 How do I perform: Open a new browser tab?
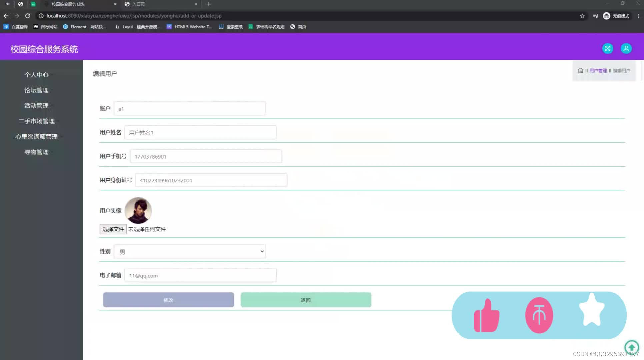pyautogui.click(x=209, y=4)
